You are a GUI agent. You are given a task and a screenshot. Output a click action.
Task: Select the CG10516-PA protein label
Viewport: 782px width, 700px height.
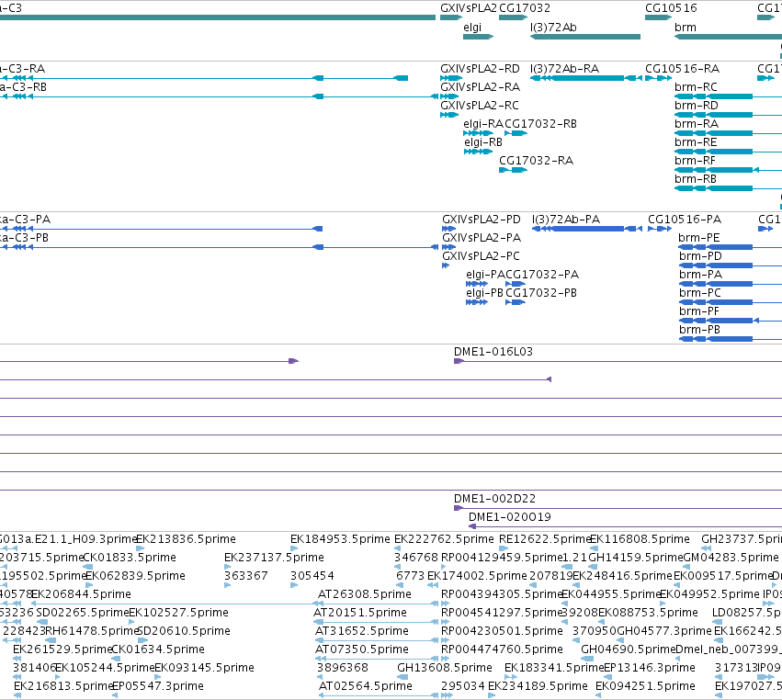[x=685, y=220]
